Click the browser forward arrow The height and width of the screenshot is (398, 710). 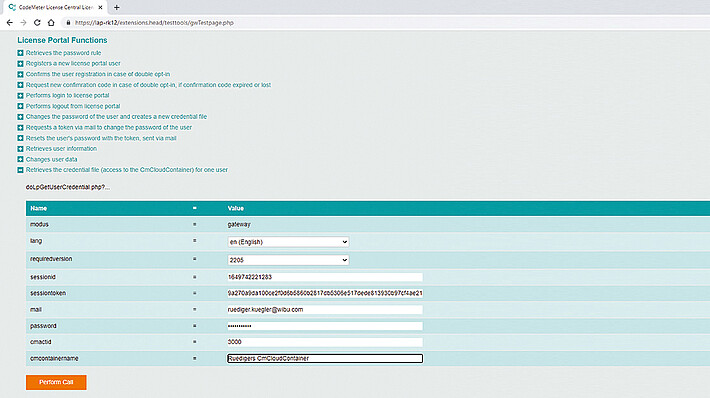pyautogui.click(x=23, y=23)
